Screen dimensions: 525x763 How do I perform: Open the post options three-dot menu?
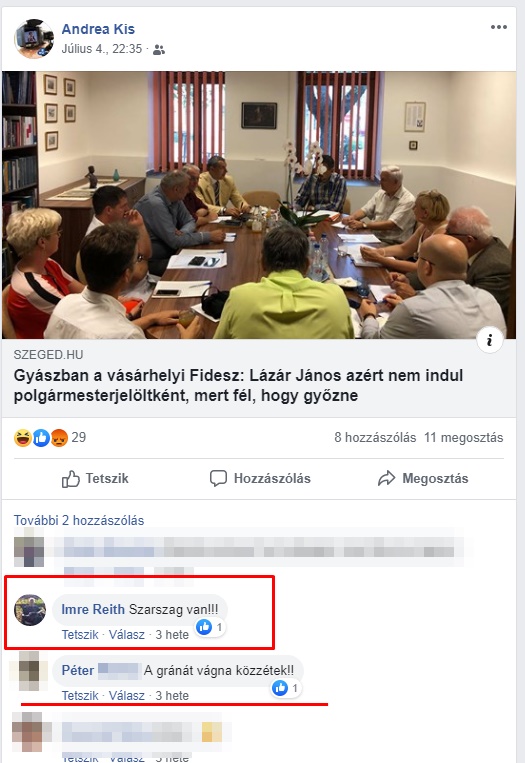point(499,27)
